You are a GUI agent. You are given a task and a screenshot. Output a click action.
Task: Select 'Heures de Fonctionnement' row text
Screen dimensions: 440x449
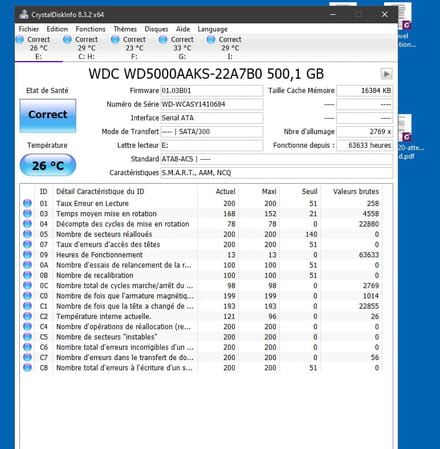(x=99, y=255)
